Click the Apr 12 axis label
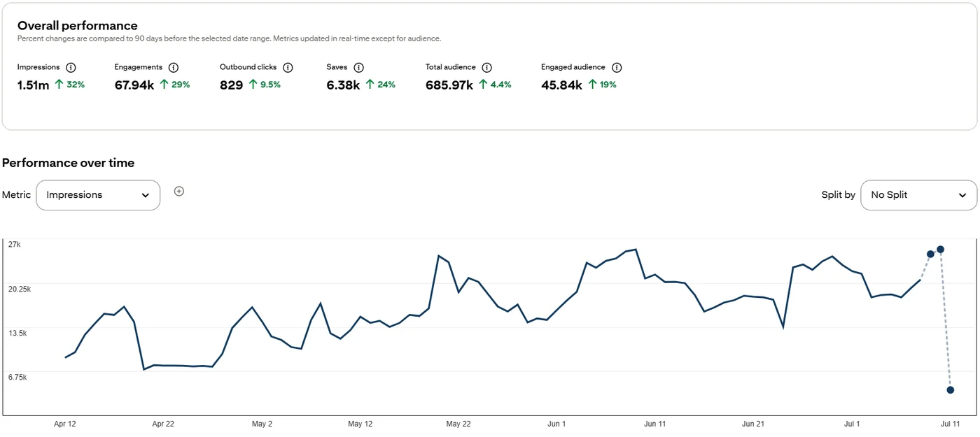Image resolution: width=980 pixels, height=437 pixels. coord(65,424)
